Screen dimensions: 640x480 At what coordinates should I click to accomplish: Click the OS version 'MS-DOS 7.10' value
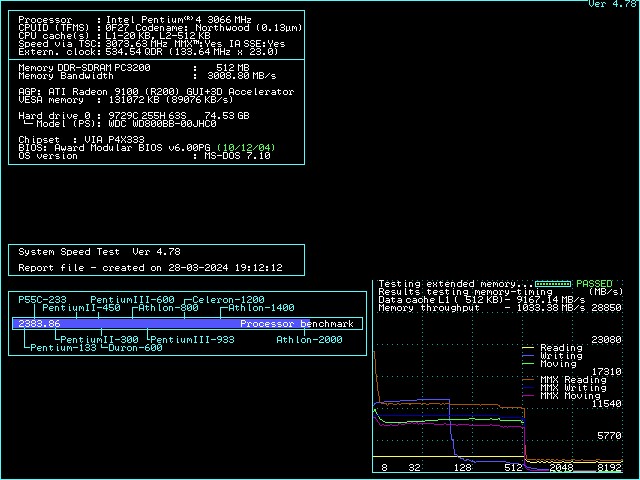(x=237, y=156)
